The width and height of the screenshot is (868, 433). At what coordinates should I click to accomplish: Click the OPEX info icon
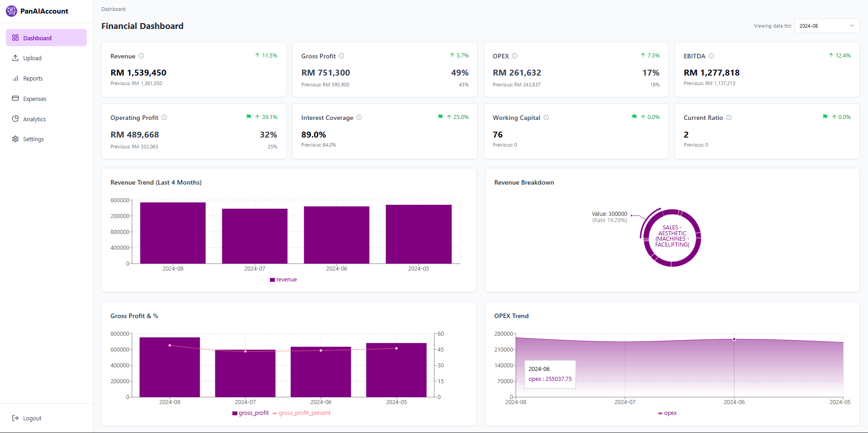coord(514,56)
